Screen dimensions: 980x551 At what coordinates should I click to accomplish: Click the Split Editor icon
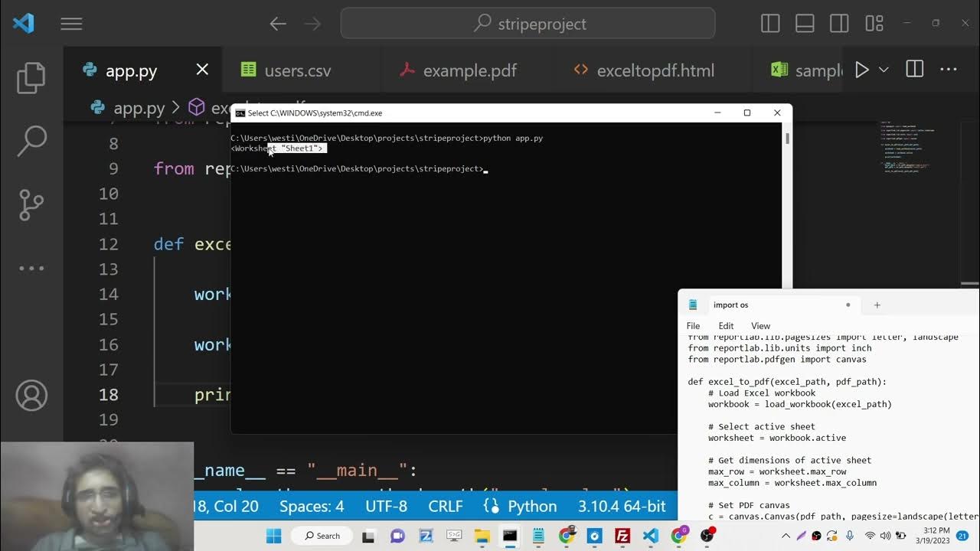coord(914,70)
